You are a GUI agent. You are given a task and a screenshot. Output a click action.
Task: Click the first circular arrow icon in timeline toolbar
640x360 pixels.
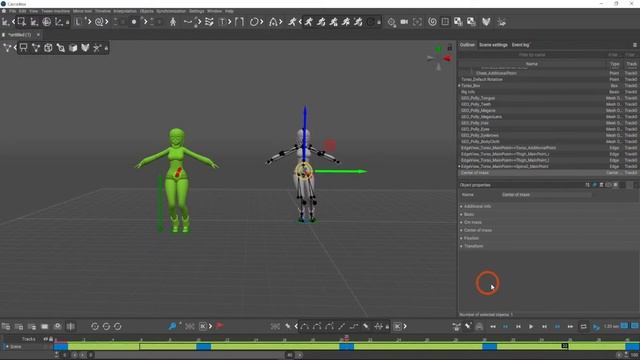(95, 327)
